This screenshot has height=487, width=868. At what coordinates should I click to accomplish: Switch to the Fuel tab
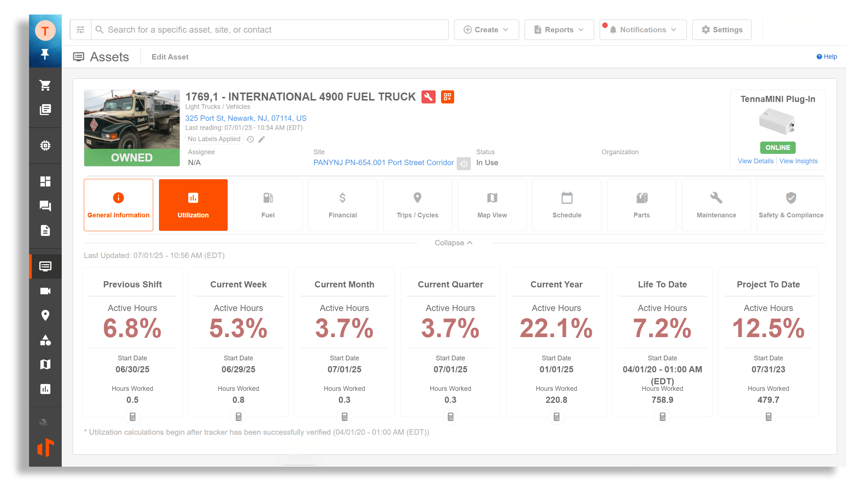[x=268, y=205]
